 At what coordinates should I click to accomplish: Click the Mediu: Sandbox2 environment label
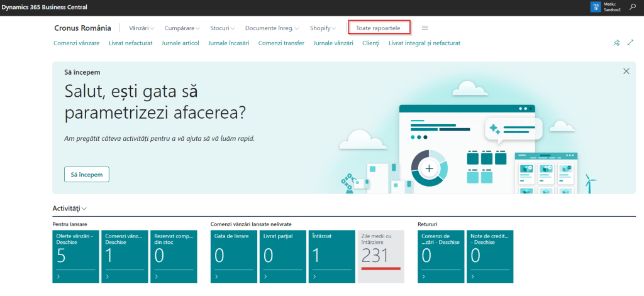612,7
